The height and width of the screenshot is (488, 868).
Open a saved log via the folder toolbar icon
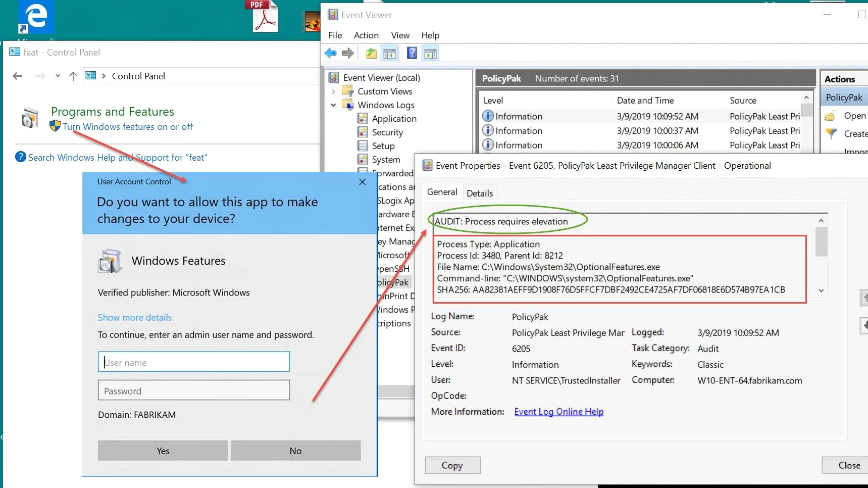tap(371, 53)
